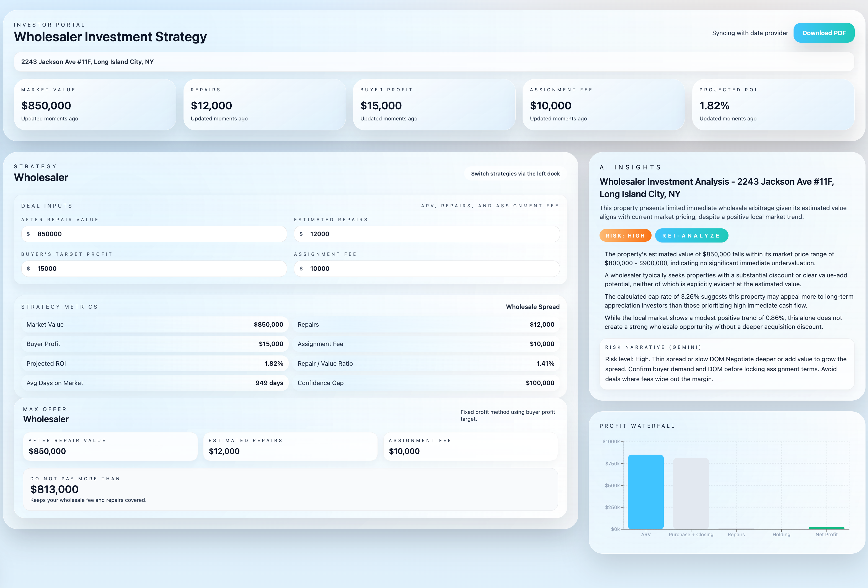Screen dimensions: 868x588
Task: Click the Download PDF button
Action: pyautogui.click(x=824, y=33)
